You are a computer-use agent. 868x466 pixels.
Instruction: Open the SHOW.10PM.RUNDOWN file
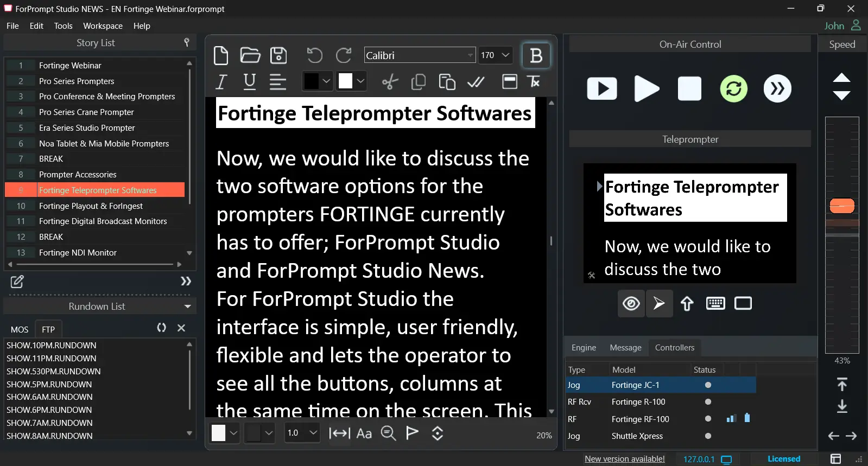(x=52, y=346)
